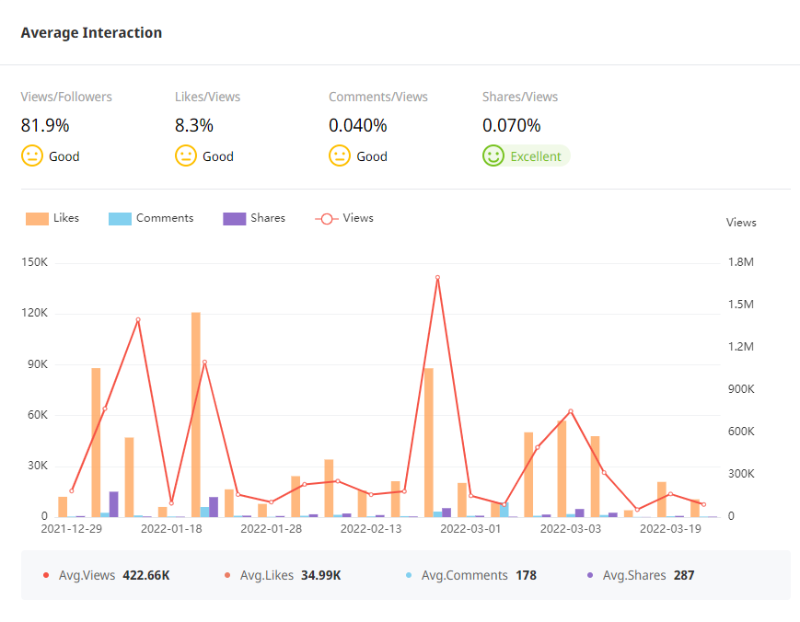Click the highest peak on Views line
The height and width of the screenshot is (622, 800).
[437, 277]
